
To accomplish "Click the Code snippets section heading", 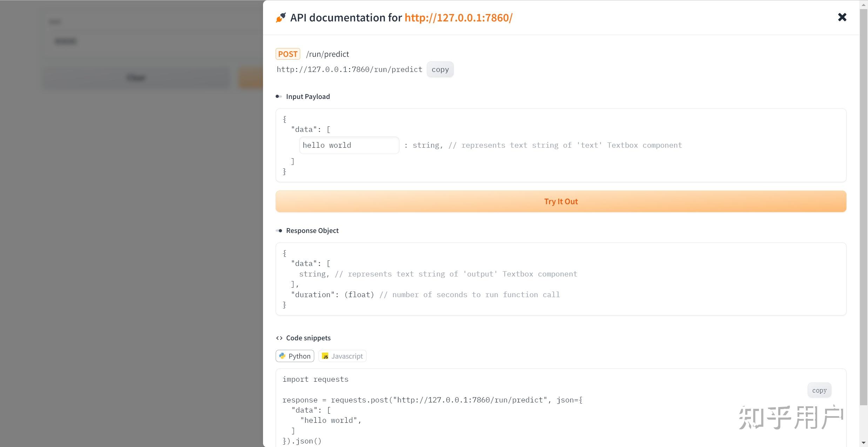I will [x=308, y=338].
